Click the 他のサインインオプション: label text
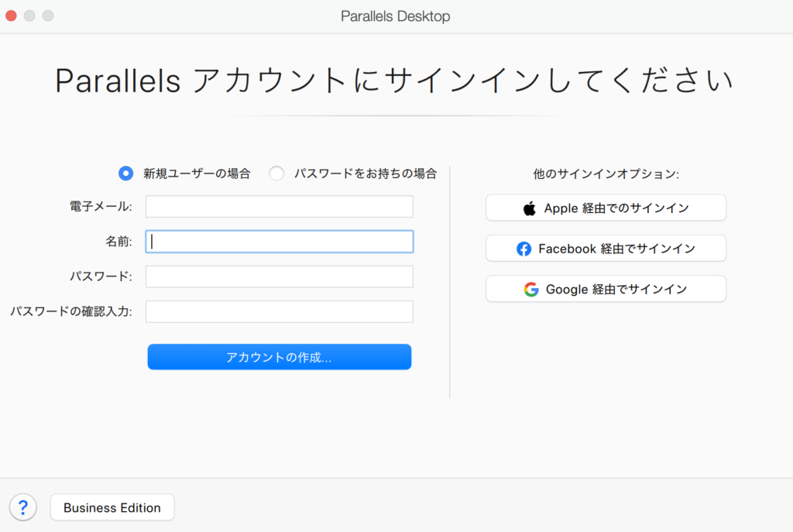Image resolution: width=793 pixels, height=532 pixels. coord(606,173)
